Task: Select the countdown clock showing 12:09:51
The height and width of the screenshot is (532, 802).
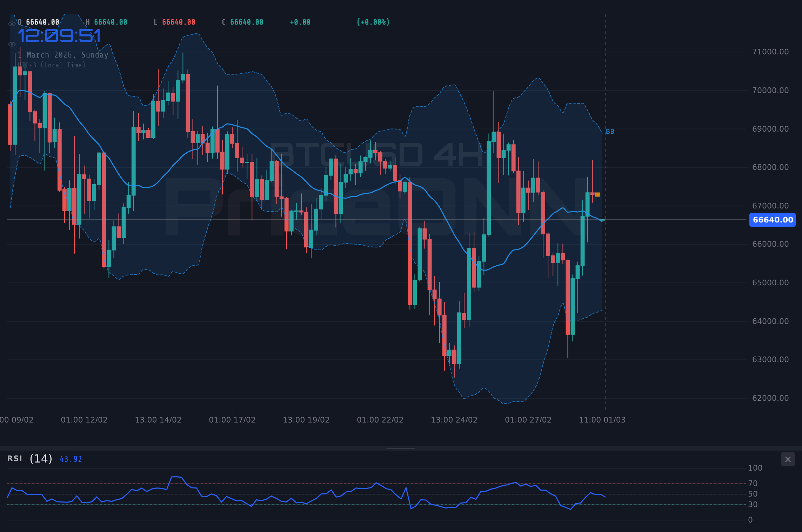Action: click(x=59, y=35)
